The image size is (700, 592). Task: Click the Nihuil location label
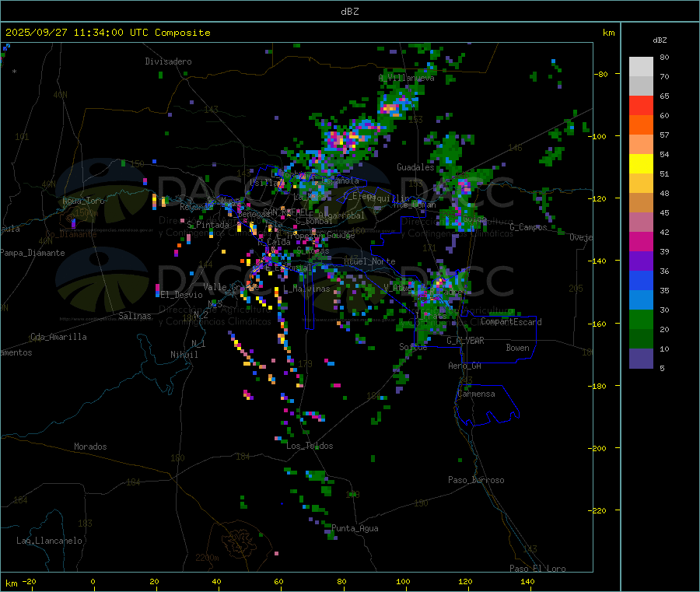coord(184,355)
